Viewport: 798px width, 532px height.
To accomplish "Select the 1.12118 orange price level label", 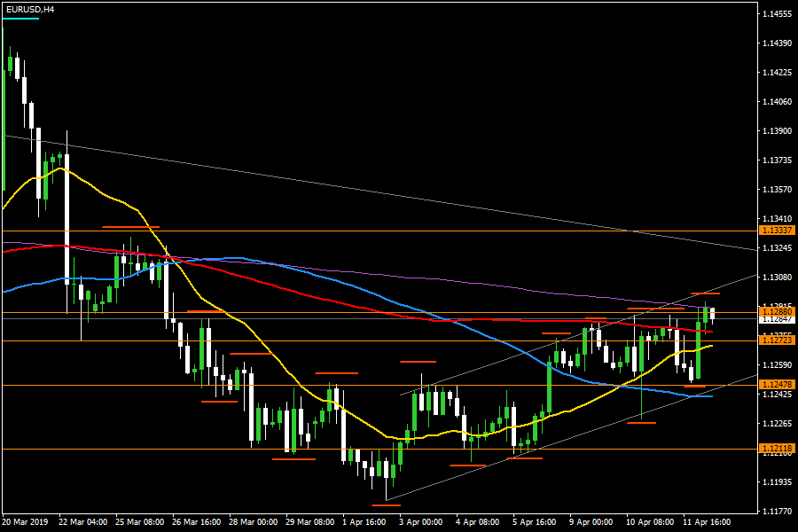I will (777, 449).
